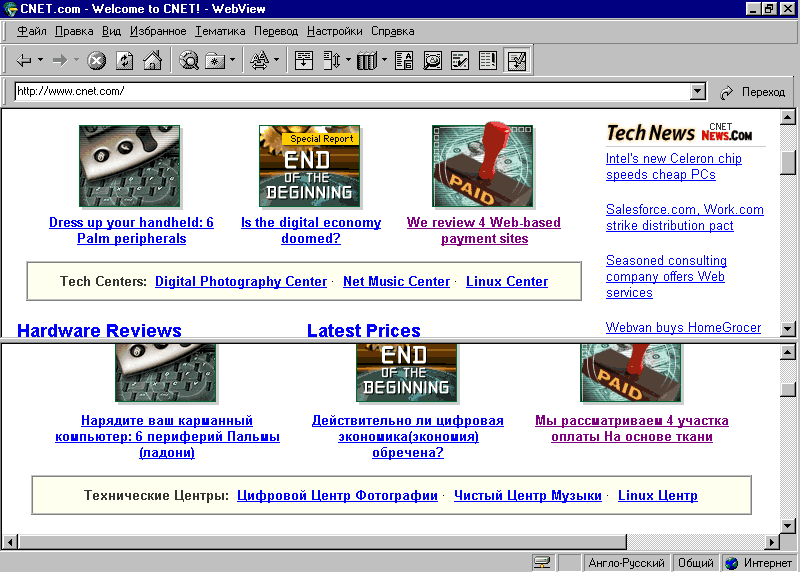Open the Перевод menu
800x572 pixels.
coord(276,31)
